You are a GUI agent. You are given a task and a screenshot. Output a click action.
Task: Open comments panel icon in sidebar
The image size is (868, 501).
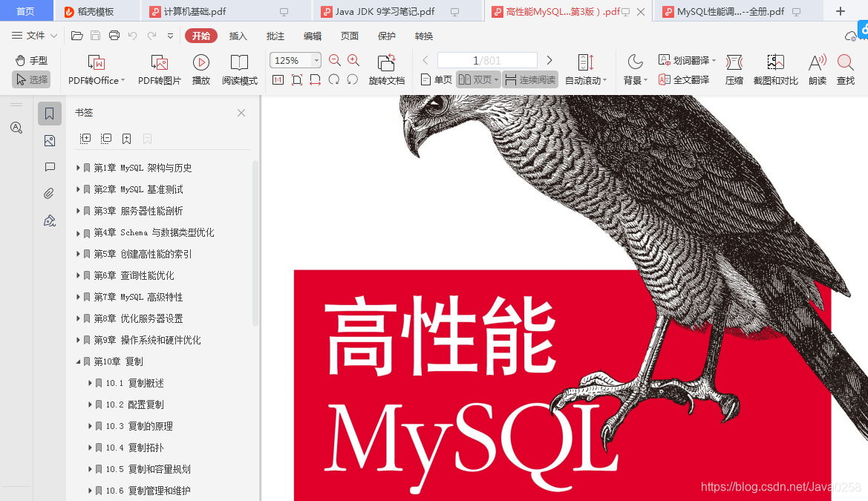[x=49, y=167]
